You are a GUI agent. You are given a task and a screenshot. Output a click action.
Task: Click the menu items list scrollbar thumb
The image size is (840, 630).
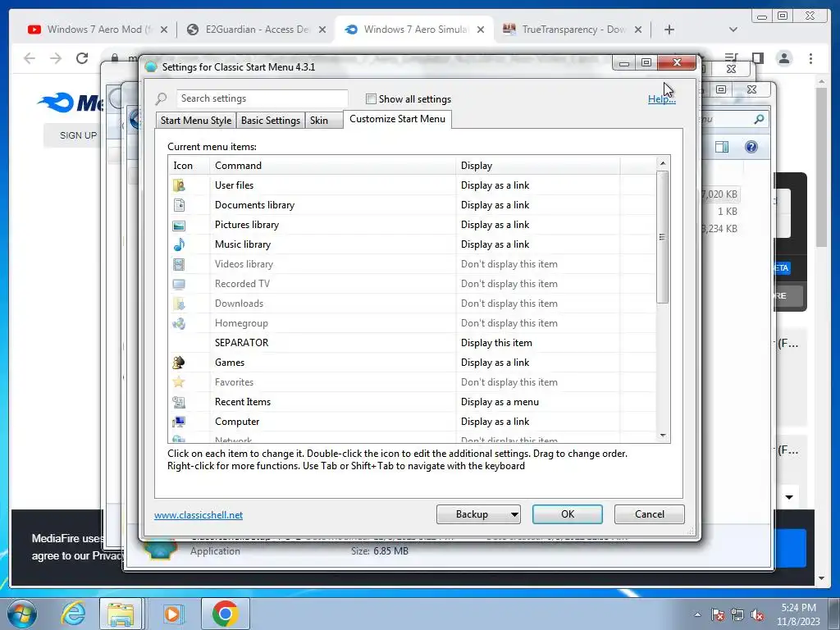coord(663,237)
